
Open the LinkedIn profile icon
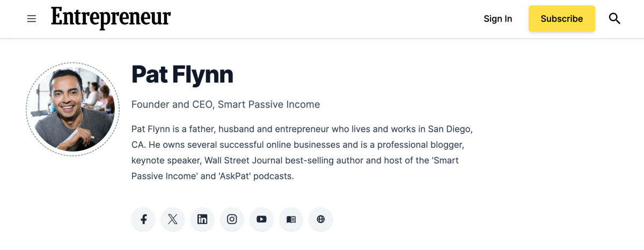[x=202, y=219]
